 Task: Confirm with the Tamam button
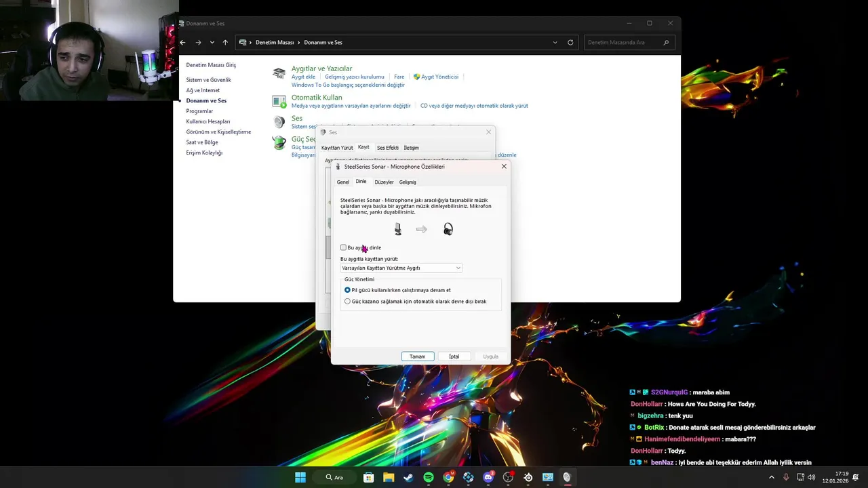(417, 357)
